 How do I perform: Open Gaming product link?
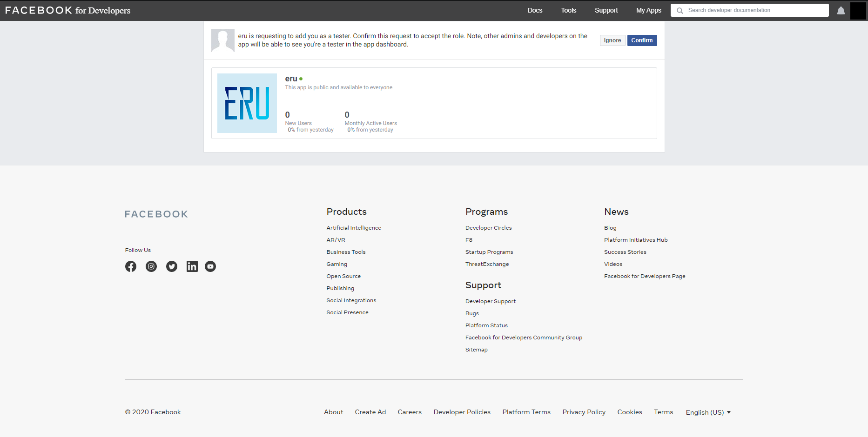[336, 264]
